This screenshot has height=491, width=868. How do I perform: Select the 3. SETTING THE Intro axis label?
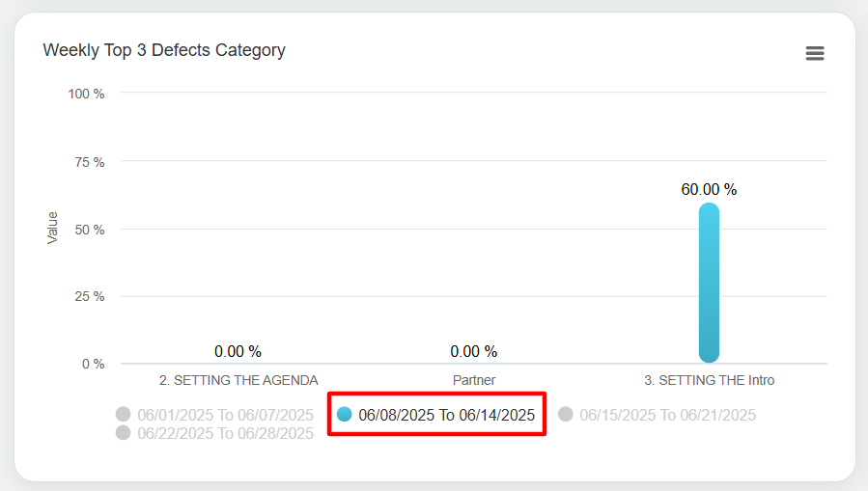pyautogui.click(x=709, y=380)
